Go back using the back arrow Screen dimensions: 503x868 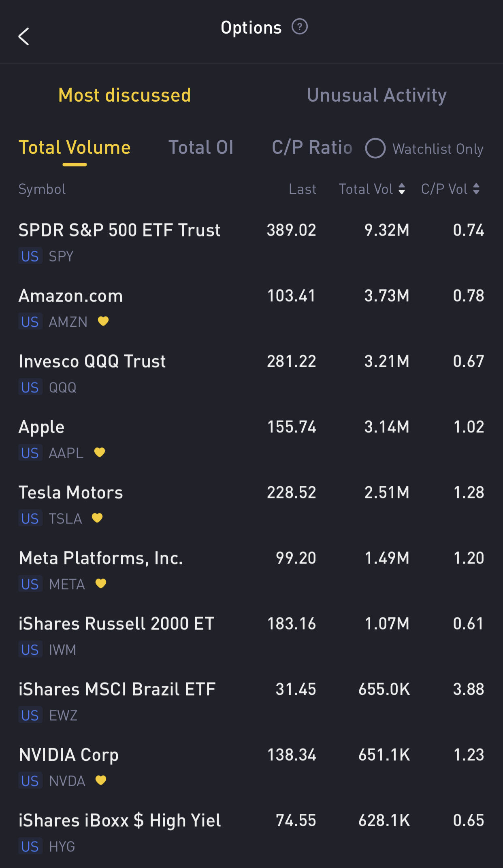tap(24, 36)
